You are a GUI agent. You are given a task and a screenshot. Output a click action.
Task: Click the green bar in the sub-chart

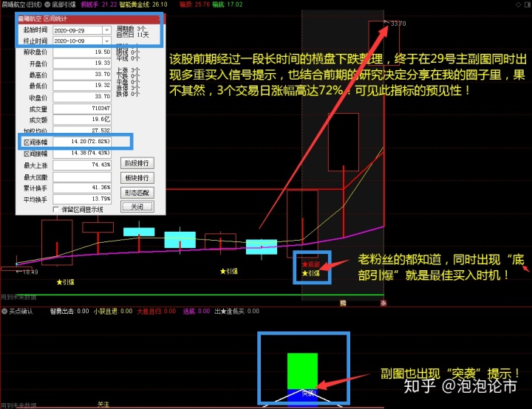[302, 371]
